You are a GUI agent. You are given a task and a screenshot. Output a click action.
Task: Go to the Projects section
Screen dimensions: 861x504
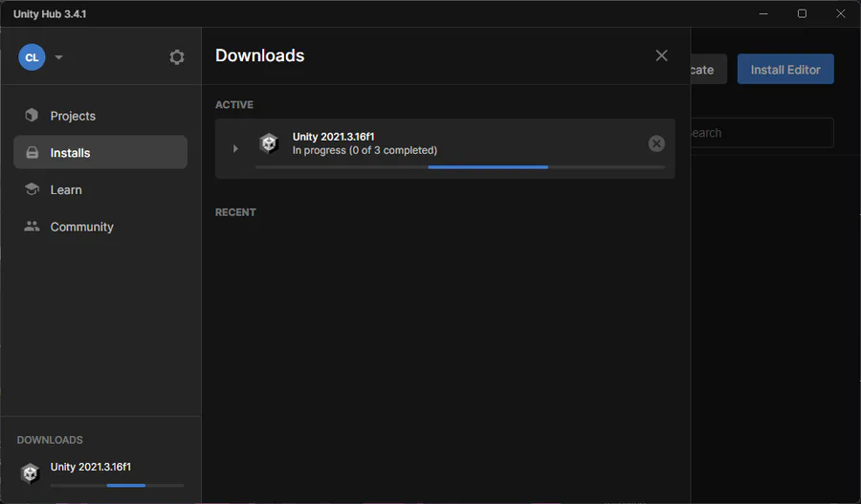point(100,116)
